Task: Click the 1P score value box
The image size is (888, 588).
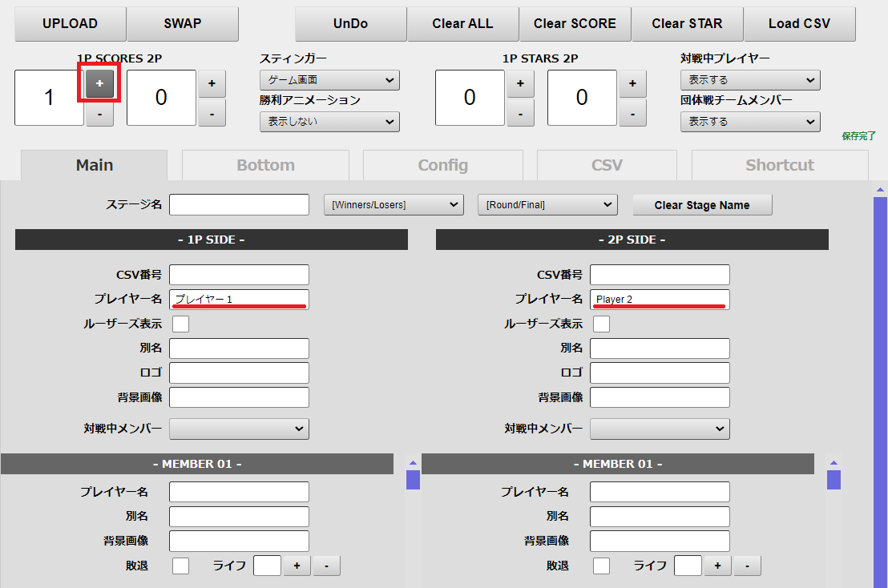Action: pyautogui.click(x=49, y=98)
